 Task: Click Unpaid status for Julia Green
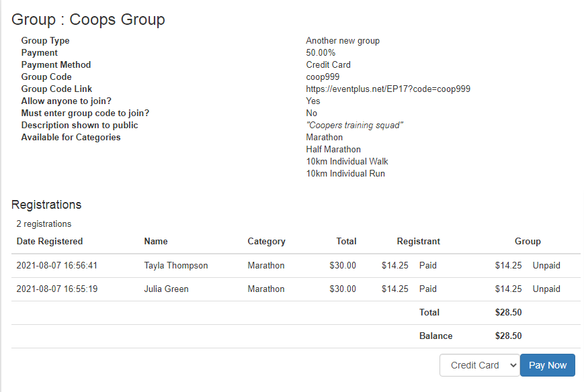click(x=546, y=289)
